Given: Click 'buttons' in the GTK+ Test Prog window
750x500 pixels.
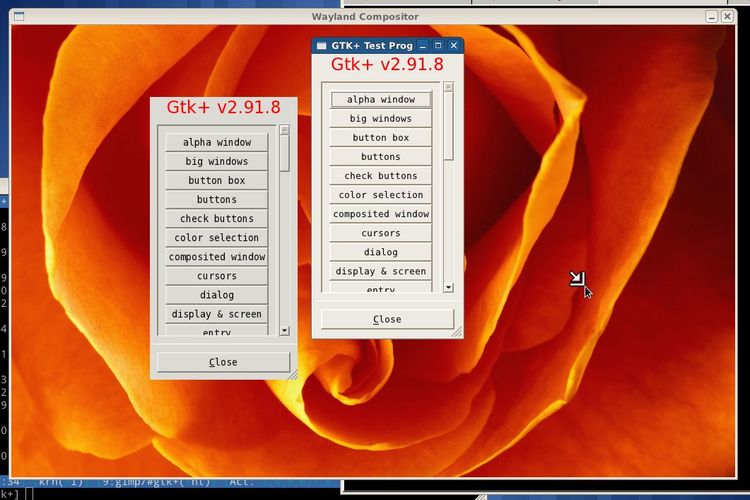Looking at the screenshot, I should [x=381, y=157].
